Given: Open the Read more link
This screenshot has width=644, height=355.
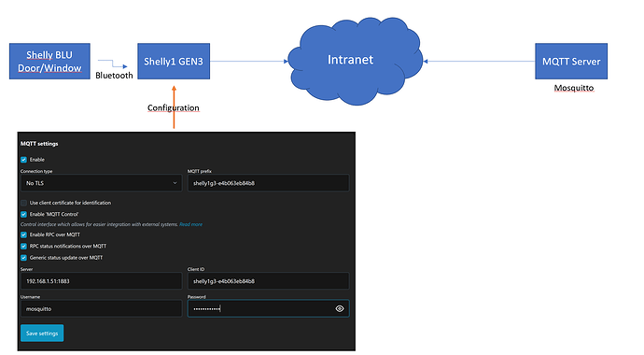Looking at the screenshot, I should click(191, 224).
